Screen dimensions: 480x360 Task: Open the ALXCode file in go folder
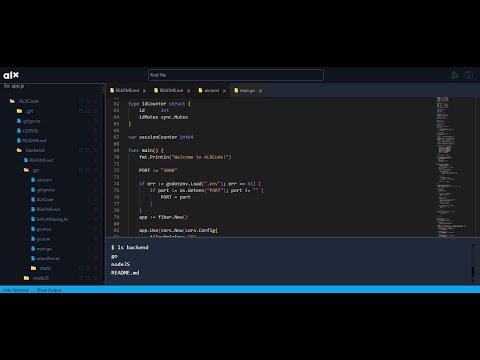[42, 199]
